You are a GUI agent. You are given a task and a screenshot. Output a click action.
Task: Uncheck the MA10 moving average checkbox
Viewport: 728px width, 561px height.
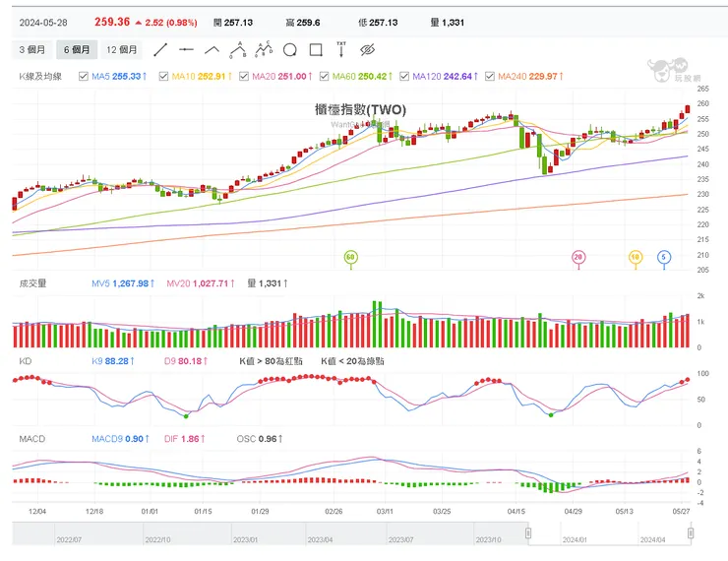coord(163,76)
